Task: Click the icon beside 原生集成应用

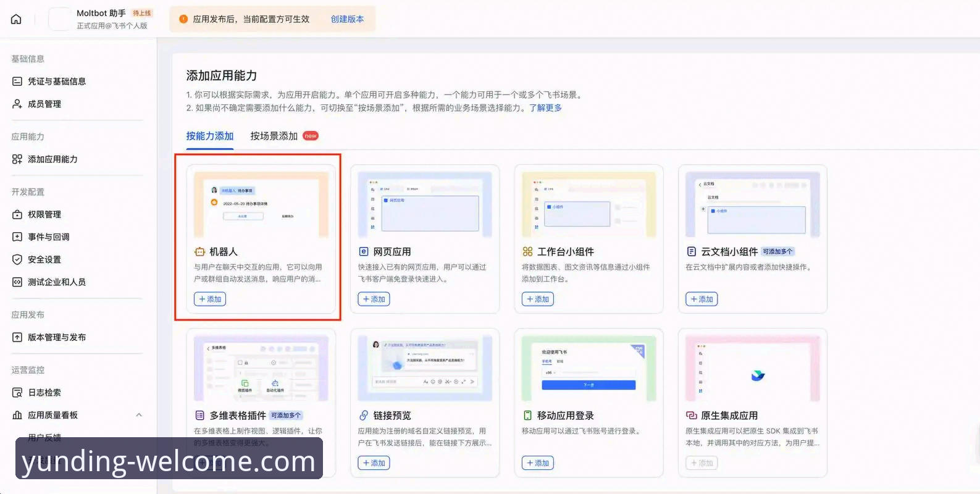Action: tap(692, 416)
